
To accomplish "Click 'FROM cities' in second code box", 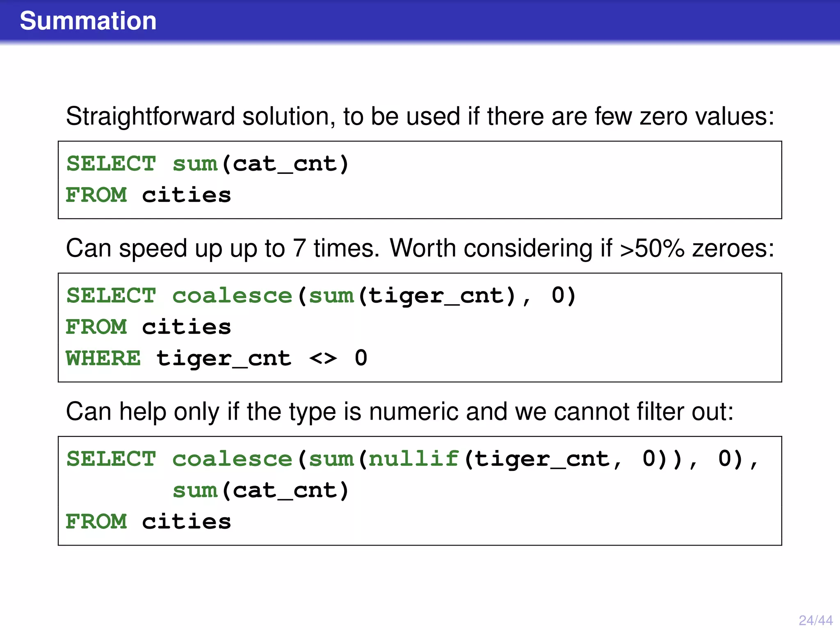I will 148,327.
